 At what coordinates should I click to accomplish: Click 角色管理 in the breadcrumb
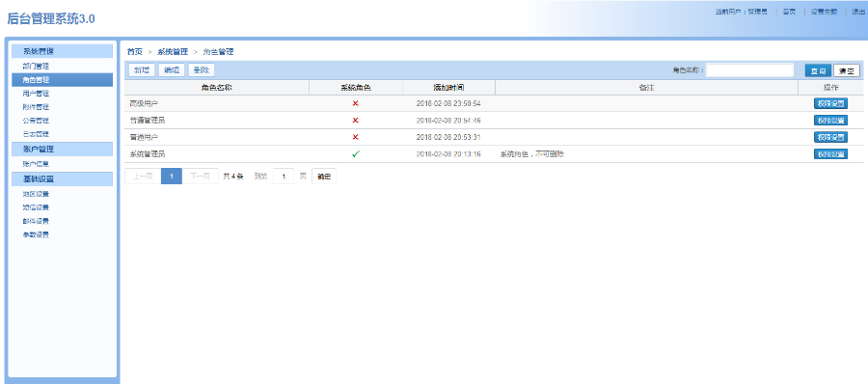coord(219,51)
